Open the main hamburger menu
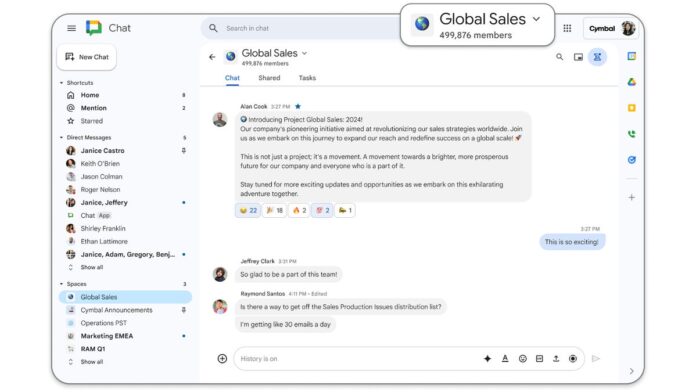This screenshot has height=392, width=696. [71, 28]
